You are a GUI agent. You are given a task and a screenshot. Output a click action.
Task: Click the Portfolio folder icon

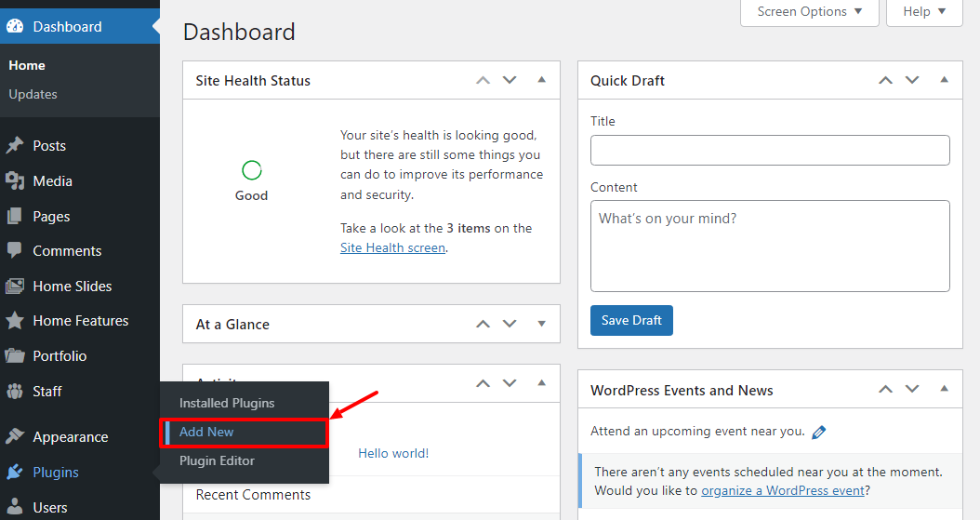coord(15,355)
